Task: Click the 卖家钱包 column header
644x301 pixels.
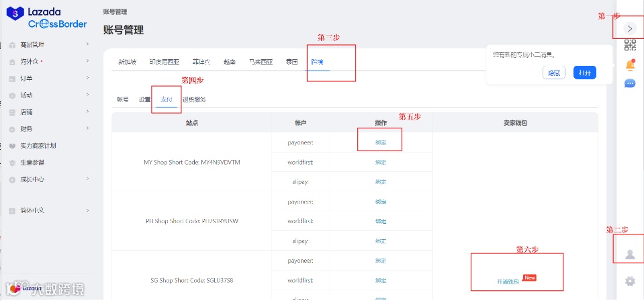Action: 516,122
